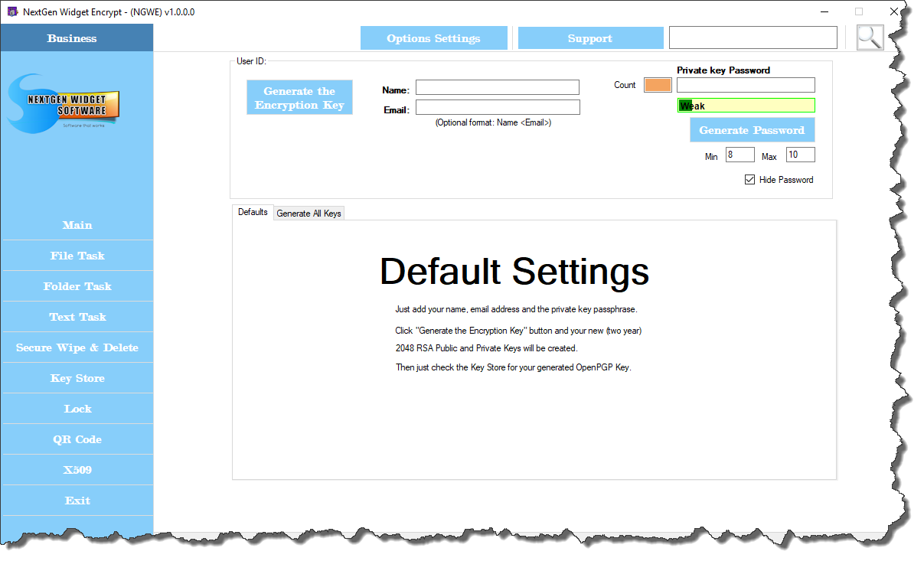Click the '(Optional format: Name <Email>)' hint
This screenshot has width=924, height=561.
pos(493,122)
